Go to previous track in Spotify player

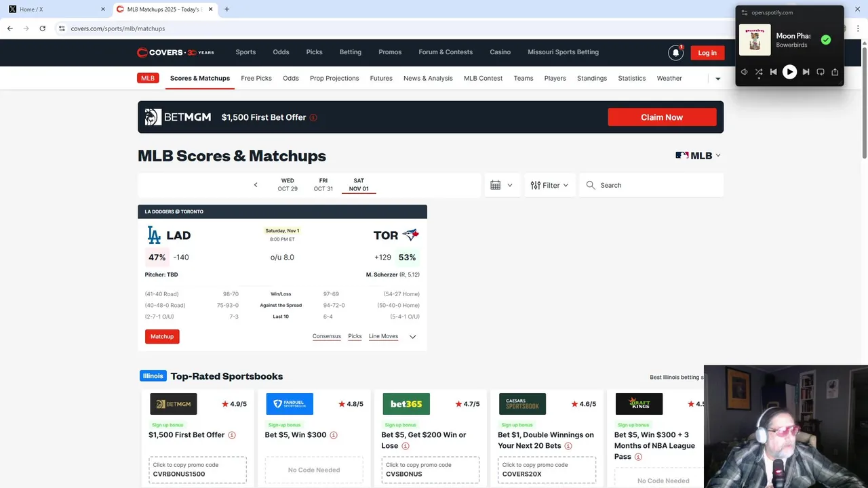tap(773, 72)
